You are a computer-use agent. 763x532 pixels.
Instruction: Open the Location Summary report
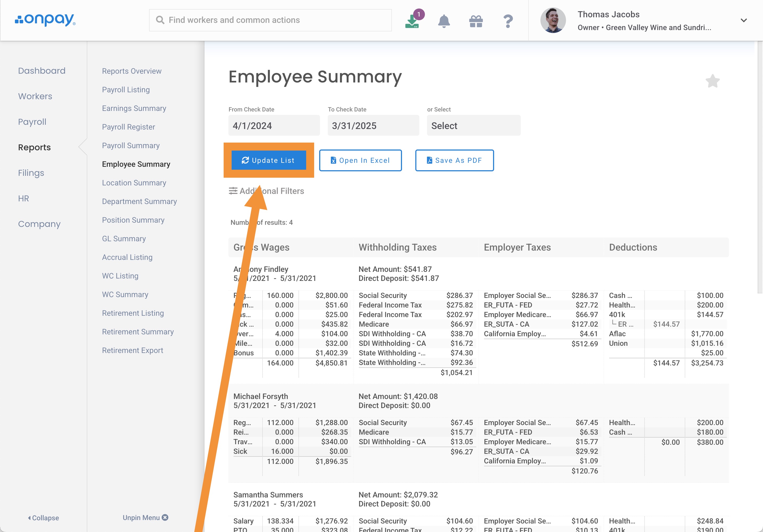pos(134,183)
